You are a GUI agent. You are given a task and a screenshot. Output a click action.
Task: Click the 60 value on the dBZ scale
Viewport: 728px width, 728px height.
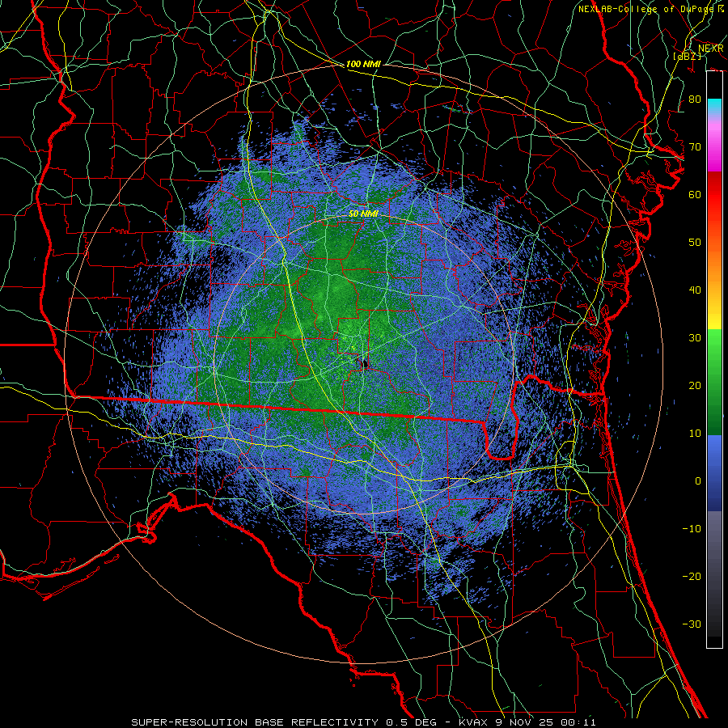[x=695, y=194]
